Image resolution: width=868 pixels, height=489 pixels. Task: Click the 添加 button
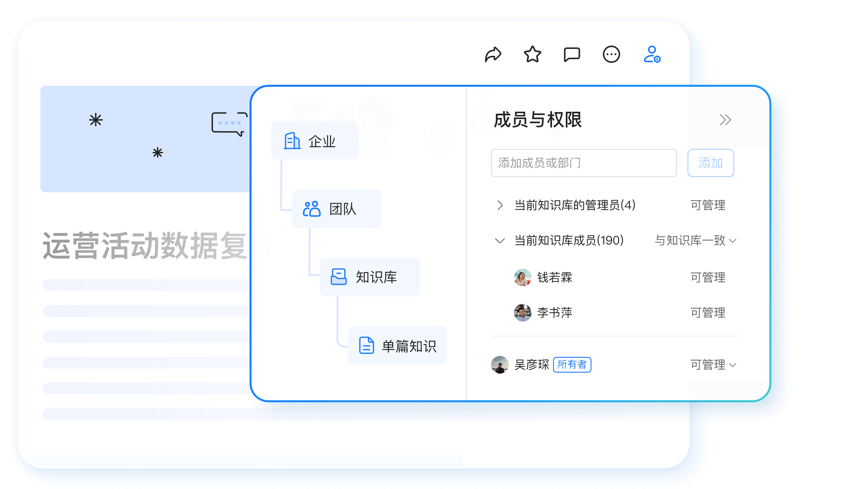tap(711, 163)
